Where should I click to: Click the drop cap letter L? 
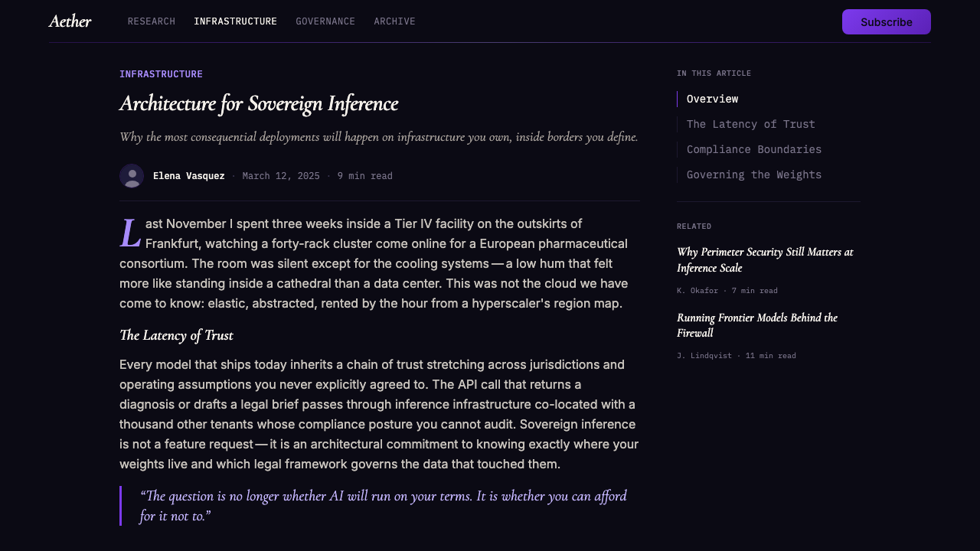click(x=130, y=233)
